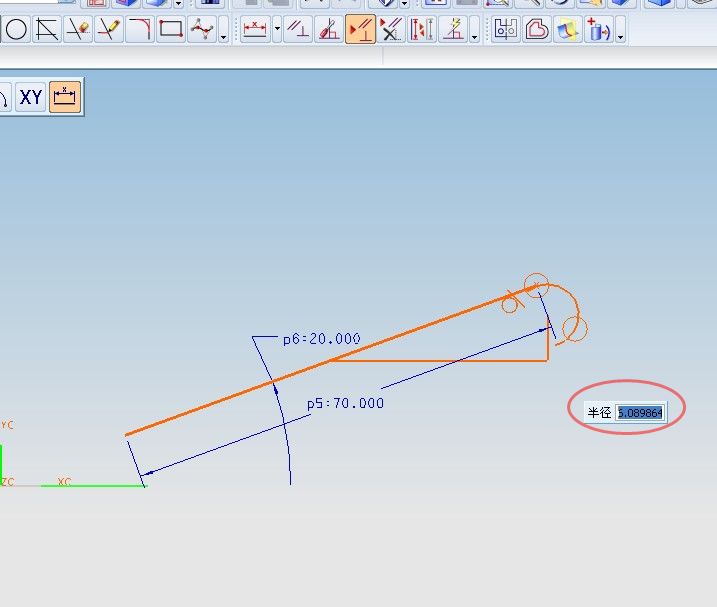Select the horizontal orange triangle line
The width and height of the screenshot is (717, 607).
pos(439,360)
